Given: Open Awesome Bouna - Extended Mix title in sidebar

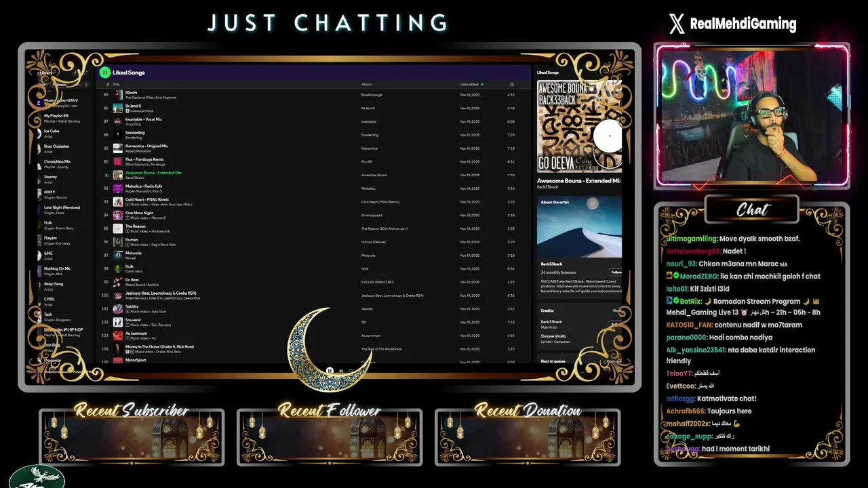Looking at the screenshot, I should click(x=578, y=181).
